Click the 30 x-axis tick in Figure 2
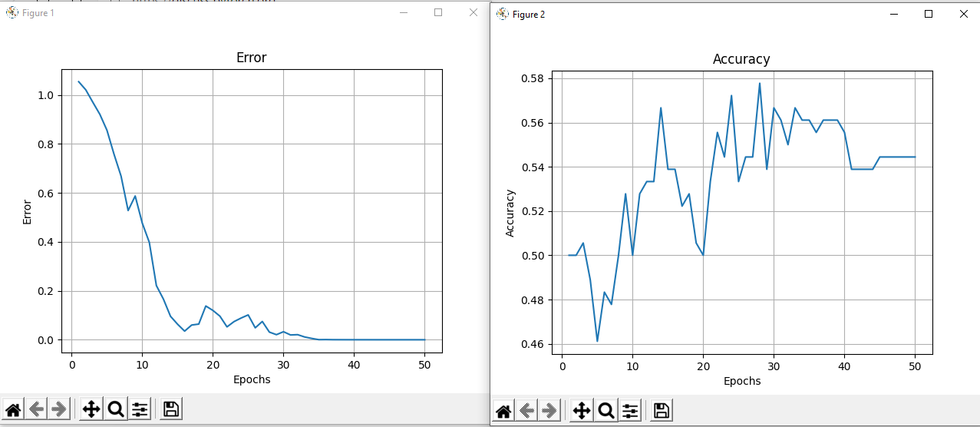The height and width of the screenshot is (427, 980). tap(774, 366)
